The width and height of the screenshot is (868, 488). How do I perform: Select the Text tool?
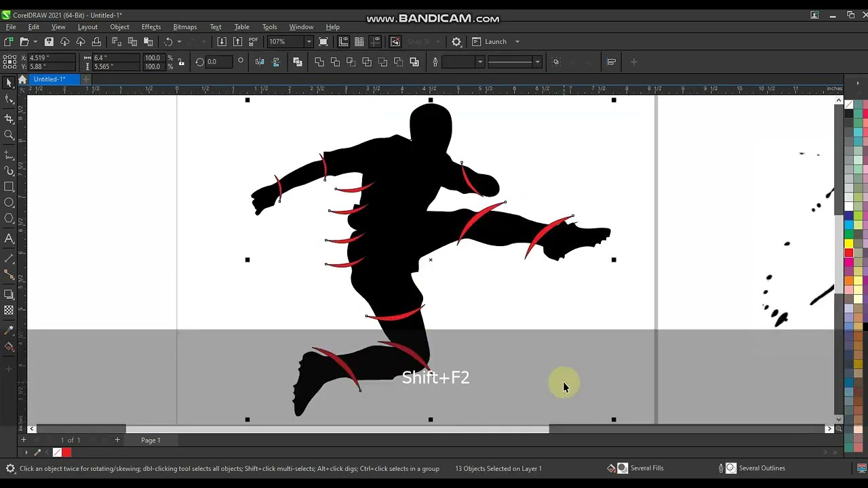(9, 239)
